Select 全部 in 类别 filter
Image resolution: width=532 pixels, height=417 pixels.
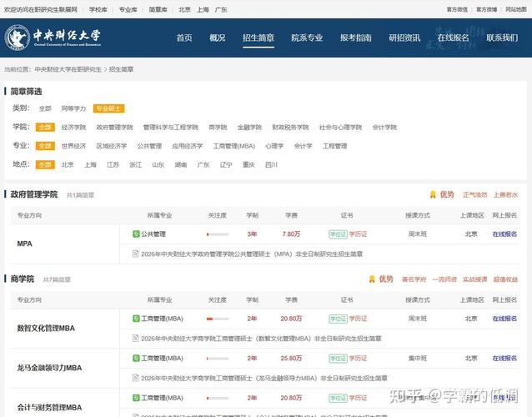[x=45, y=108]
